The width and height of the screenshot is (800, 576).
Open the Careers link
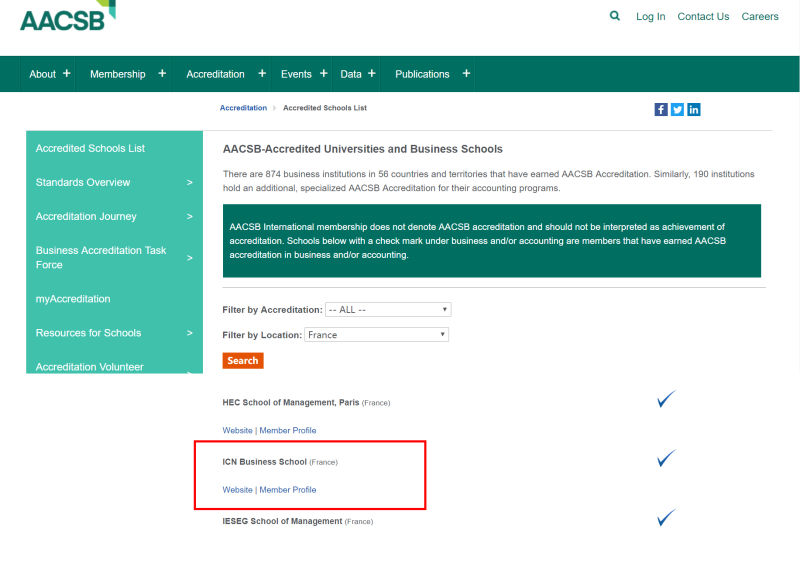click(x=760, y=16)
